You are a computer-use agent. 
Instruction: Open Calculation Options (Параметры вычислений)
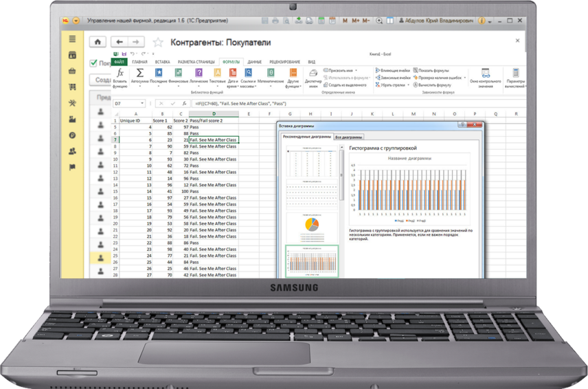click(516, 78)
